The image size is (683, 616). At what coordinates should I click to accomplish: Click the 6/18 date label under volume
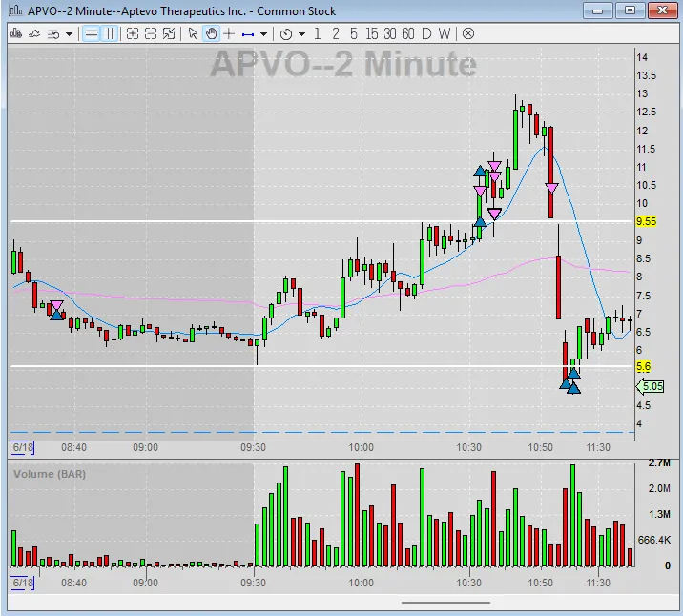pyautogui.click(x=23, y=583)
